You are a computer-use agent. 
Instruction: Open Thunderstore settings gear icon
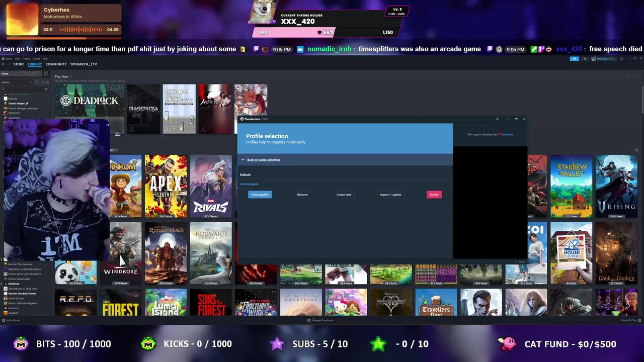(497, 119)
